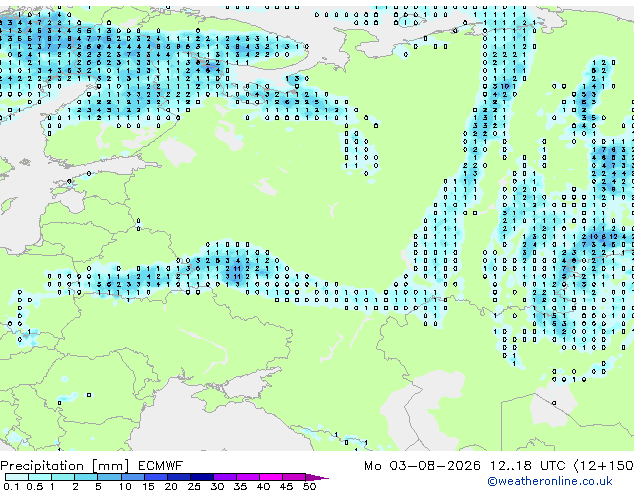Image resolution: width=634 pixels, height=490 pixels.
Task: Click the 20–25 mm dark blue swatch
Action: pos(179,477)
